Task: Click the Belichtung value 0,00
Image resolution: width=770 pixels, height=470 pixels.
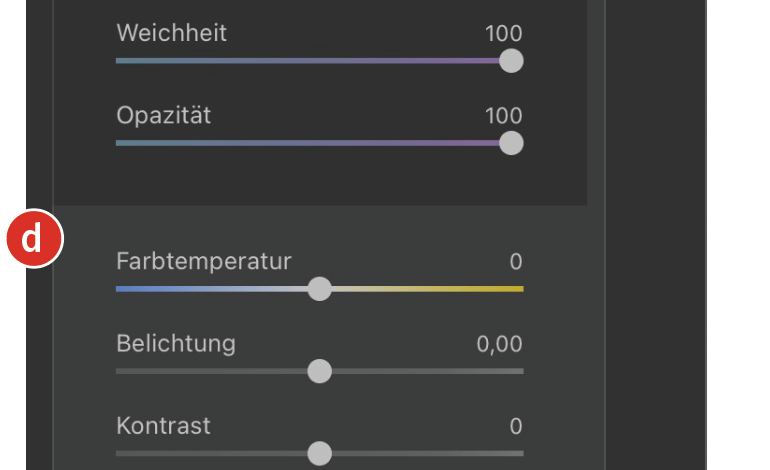Action: 499,344
